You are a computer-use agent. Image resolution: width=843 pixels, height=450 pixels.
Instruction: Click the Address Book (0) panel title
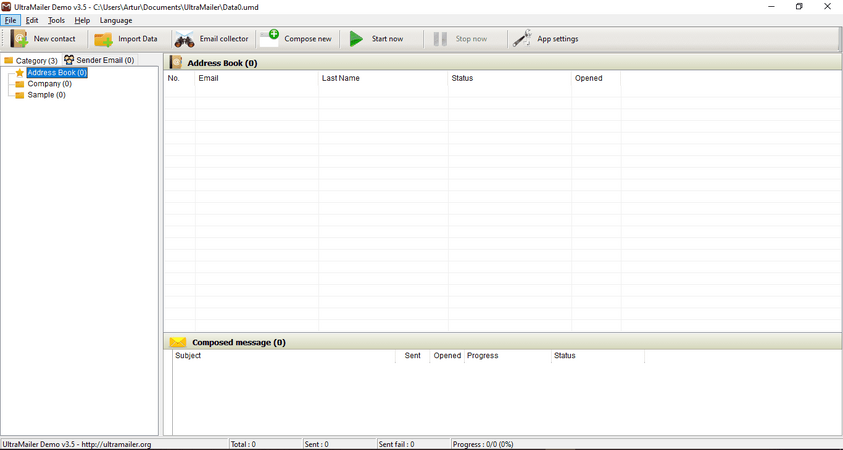click(223, 63)
